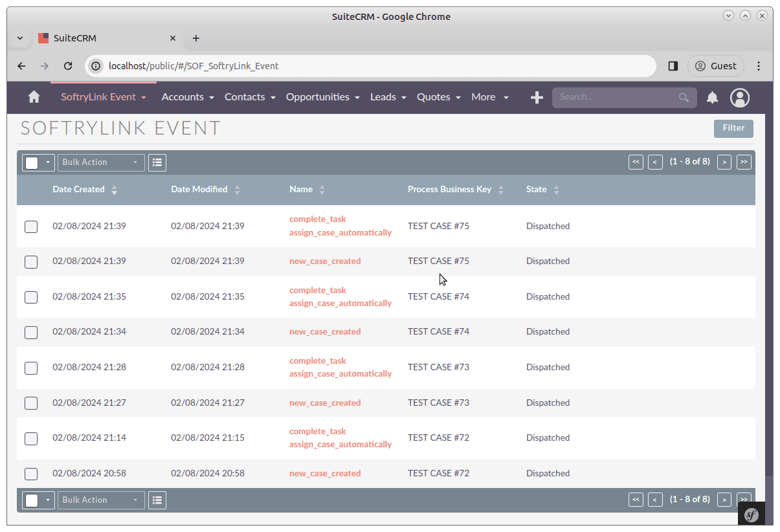
Task: Select the row created 02/08/2024 21:27
Action: click(x=31, y=403)
